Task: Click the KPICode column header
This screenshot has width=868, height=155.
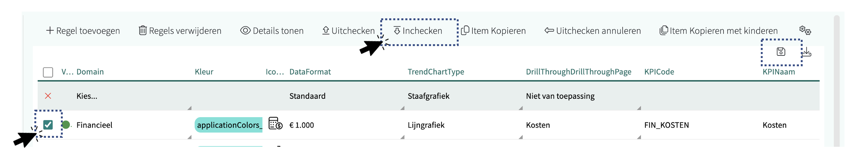Action: (659, 72)
